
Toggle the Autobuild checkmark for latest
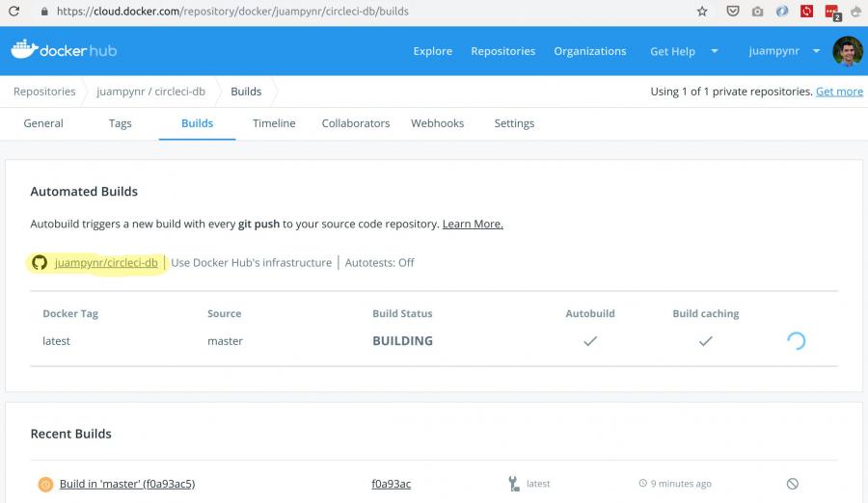coord(590,341)
